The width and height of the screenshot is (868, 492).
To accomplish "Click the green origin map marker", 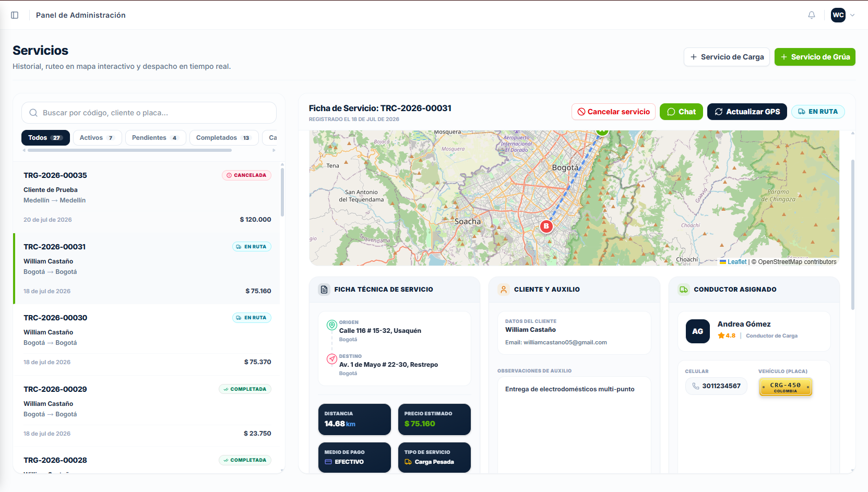I will pyautogui.click(x=602, y=131).
